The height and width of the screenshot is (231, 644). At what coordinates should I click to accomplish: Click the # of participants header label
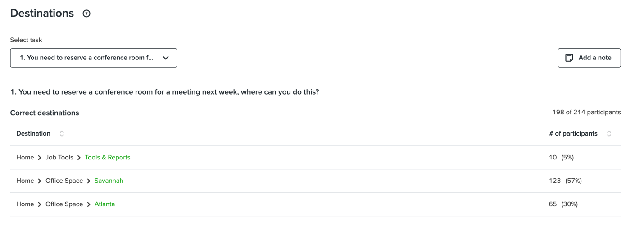tap(573, 134)
